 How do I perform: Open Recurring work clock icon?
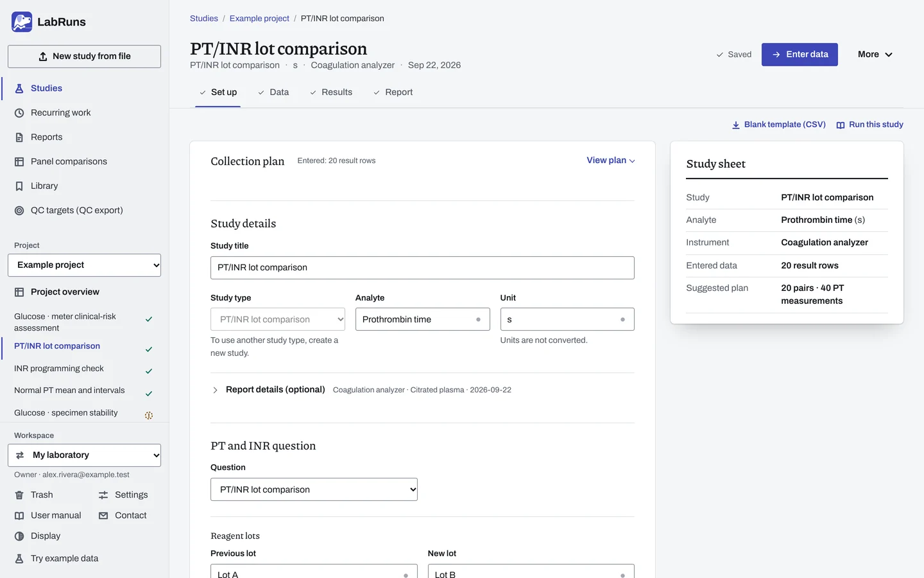(19, 113)
